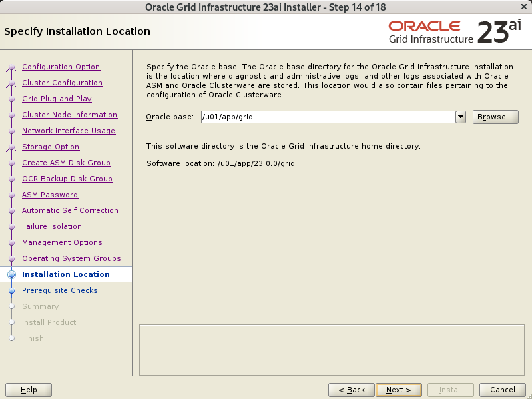Click the Help button
532x399 pixels.
29,390
